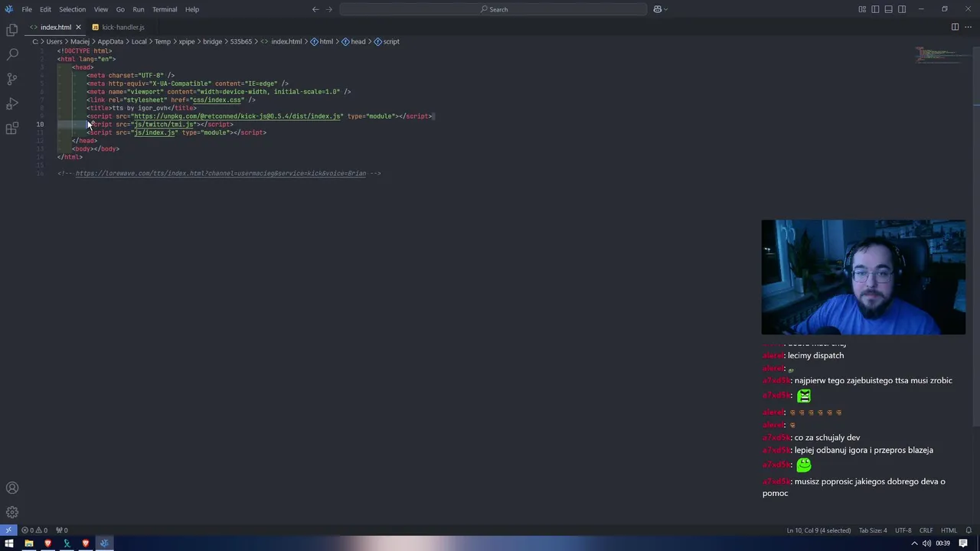
Task: Click the volume icon in system tray
Action: pos(927,543)
